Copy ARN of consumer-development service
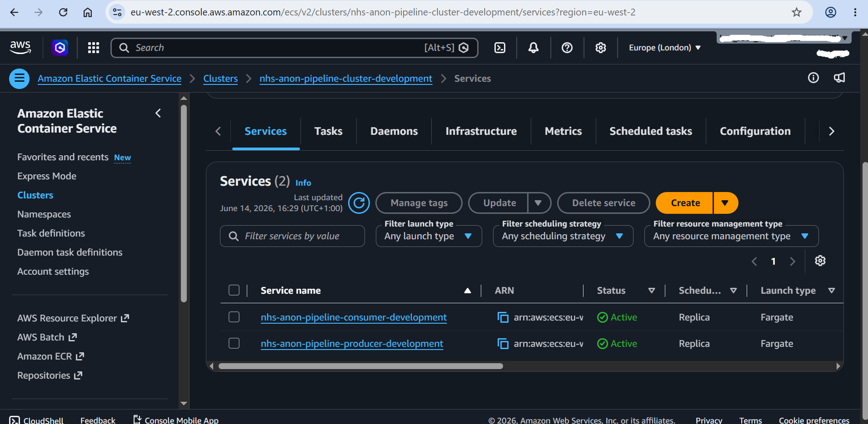The image size is (868, 424). 503,317
